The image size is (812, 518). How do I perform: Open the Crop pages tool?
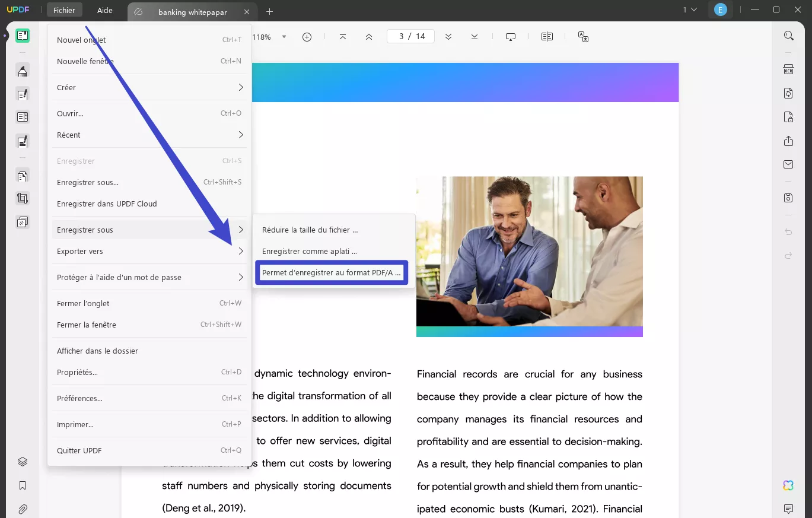(22, 198)
